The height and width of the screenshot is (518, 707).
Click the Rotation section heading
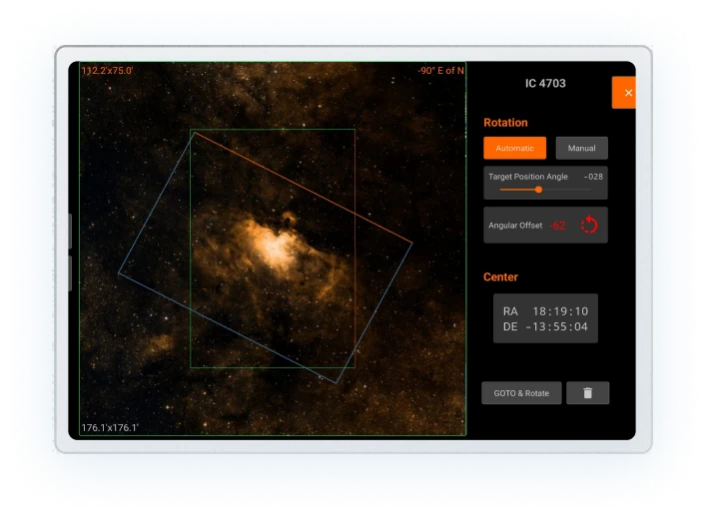pyautogui.click(x=505, y=123)
